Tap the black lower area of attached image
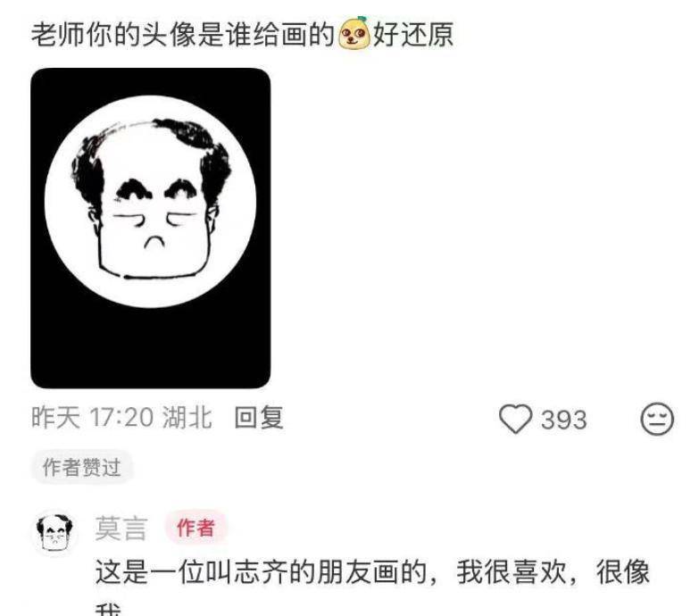699x616 pixels. tap(151, 347)
